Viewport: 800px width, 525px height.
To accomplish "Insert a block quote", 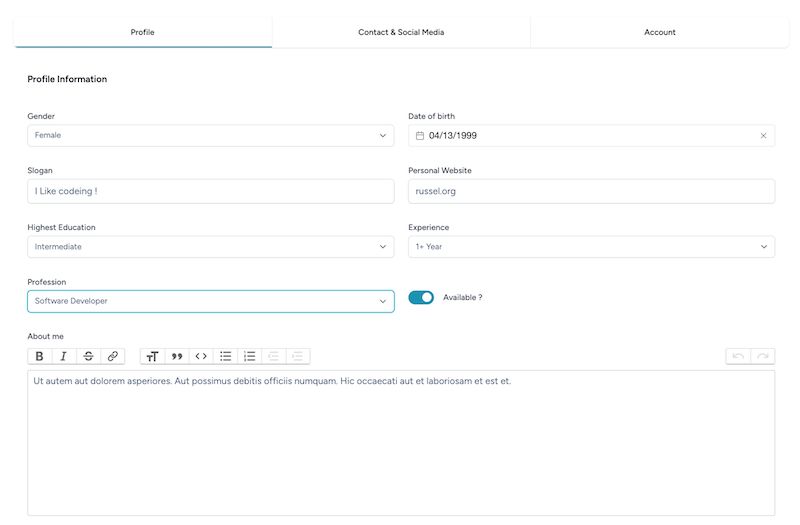I will [x=177, y=356].
